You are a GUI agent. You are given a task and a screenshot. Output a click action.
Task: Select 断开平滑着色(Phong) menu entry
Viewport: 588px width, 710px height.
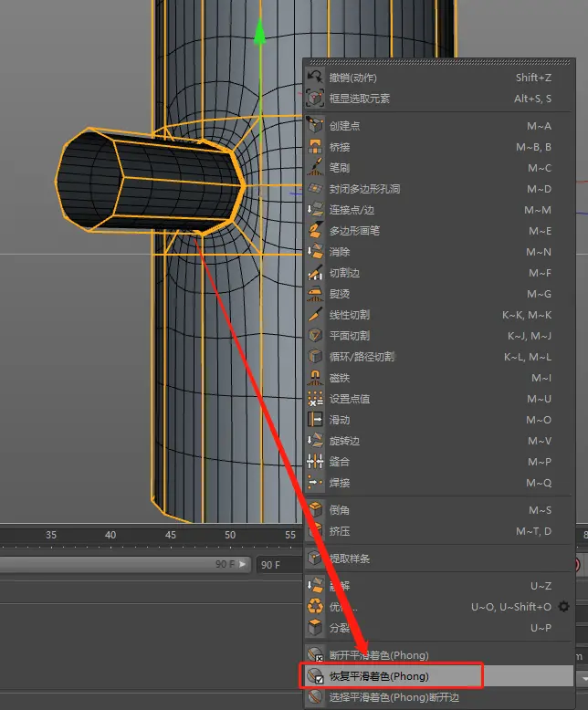click(379, 655)
